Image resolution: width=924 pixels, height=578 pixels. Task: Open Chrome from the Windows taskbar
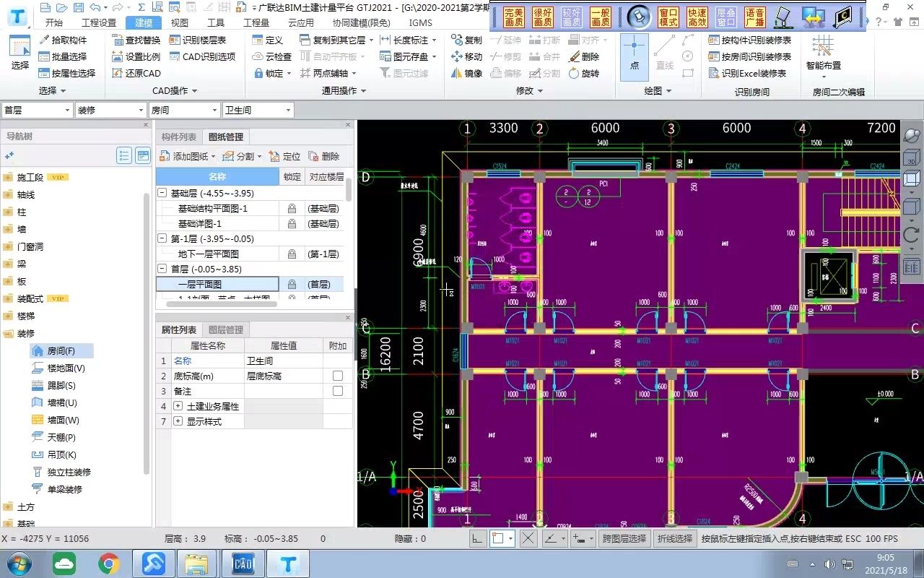(109, 564)
